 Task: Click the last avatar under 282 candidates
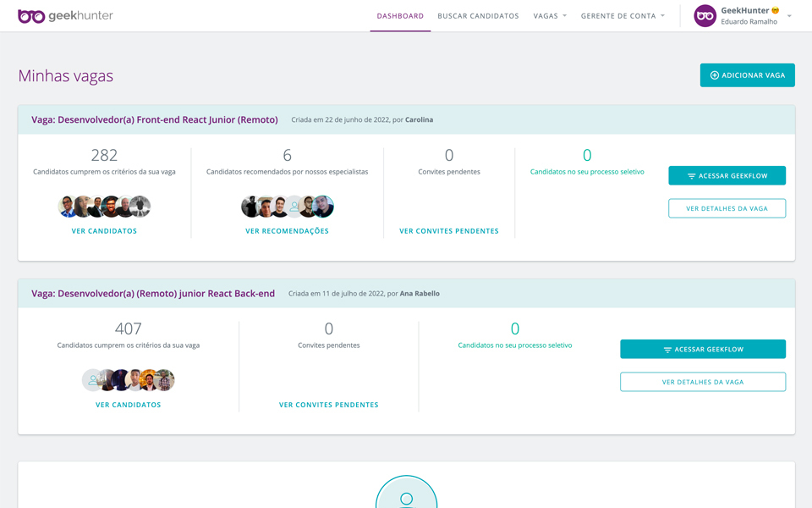point(141,207)
